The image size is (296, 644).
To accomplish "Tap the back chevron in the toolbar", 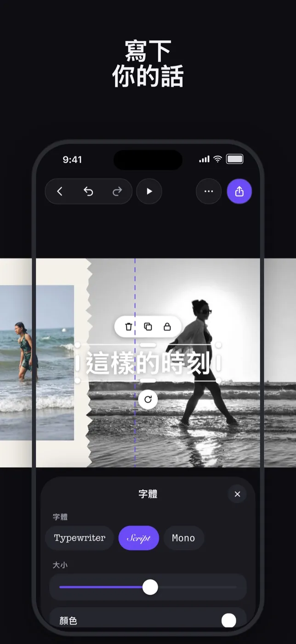I will 60,191.
